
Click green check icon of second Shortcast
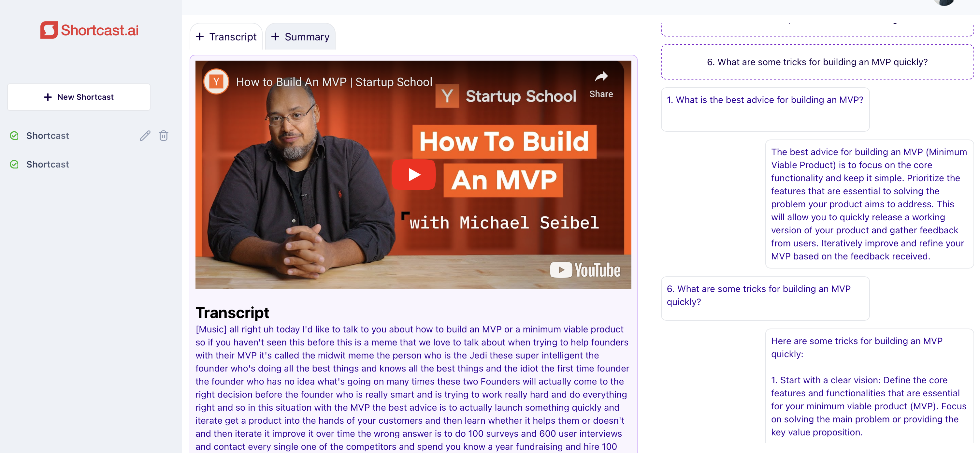click(14, 165)
